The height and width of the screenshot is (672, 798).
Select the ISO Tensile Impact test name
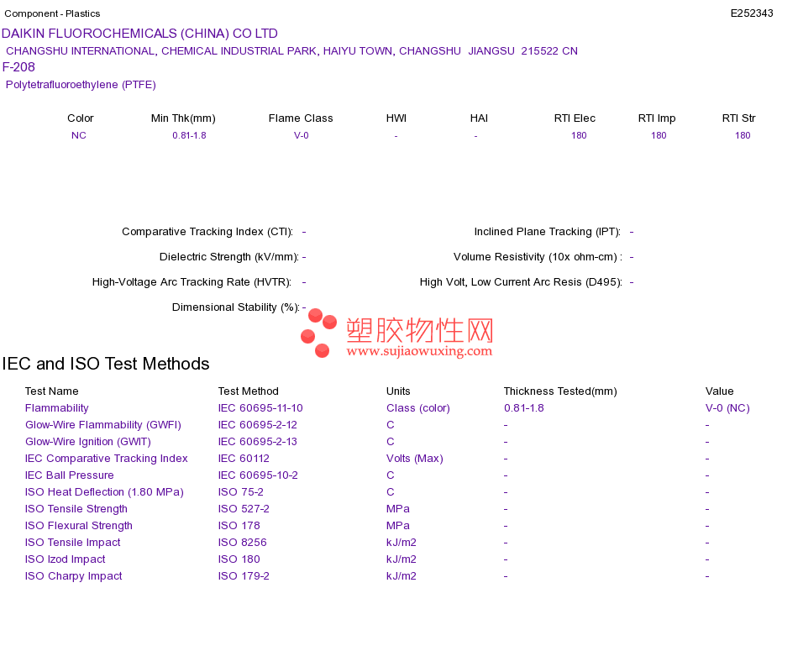[73, 542]
